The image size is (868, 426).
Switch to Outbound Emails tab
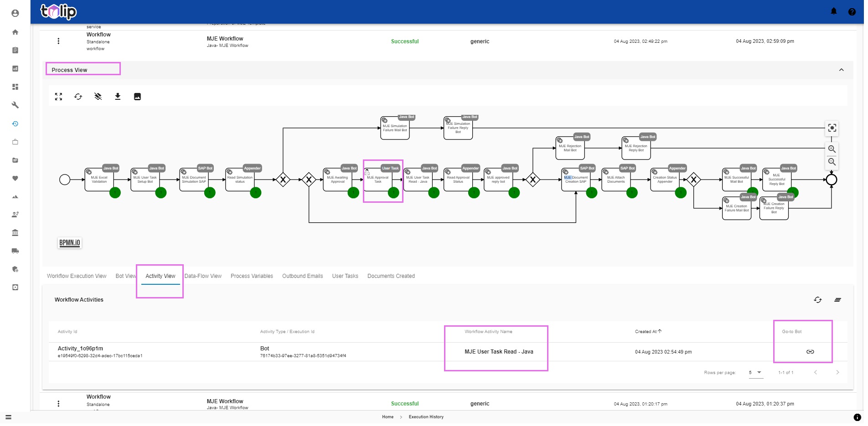coord(303,276)
